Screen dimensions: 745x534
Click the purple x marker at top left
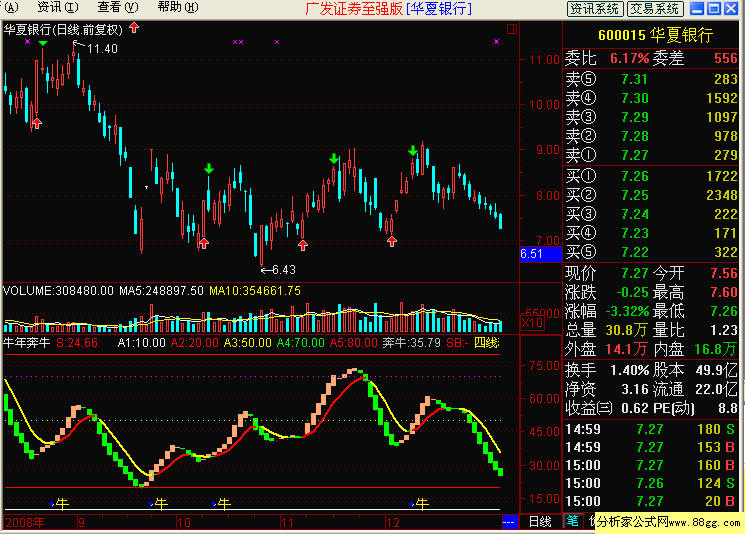pos(28,42)
